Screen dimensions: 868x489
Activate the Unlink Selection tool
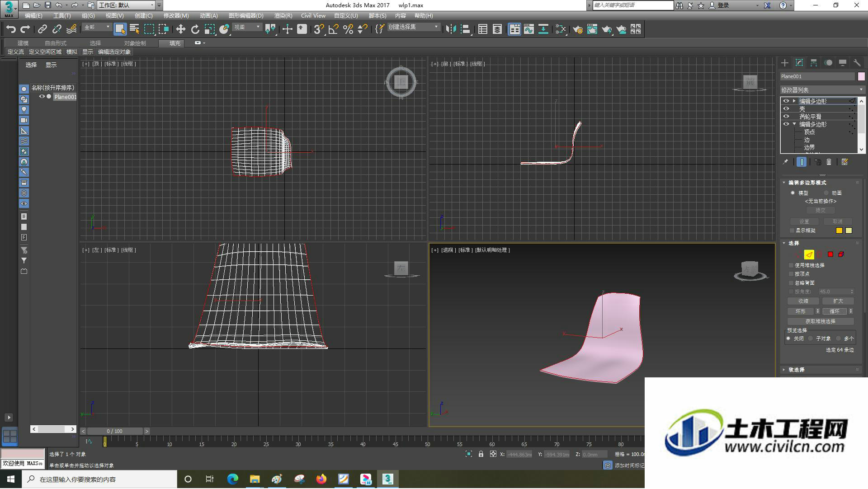(57, 29)
